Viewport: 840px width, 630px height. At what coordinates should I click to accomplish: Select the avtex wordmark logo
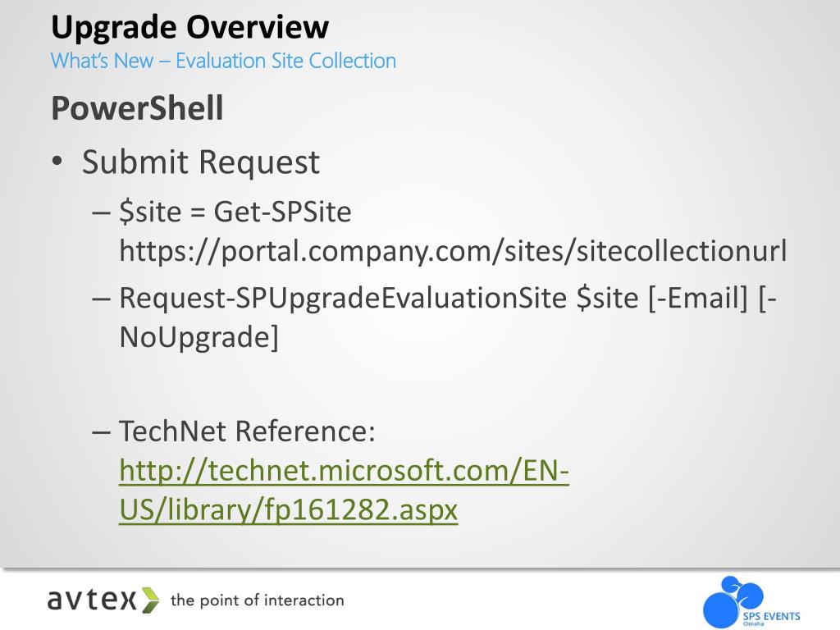103,600
